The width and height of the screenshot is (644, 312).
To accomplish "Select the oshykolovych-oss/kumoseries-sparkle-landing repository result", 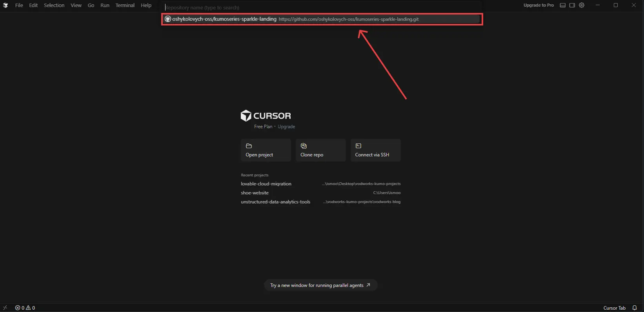I will (x=322, y=19).
